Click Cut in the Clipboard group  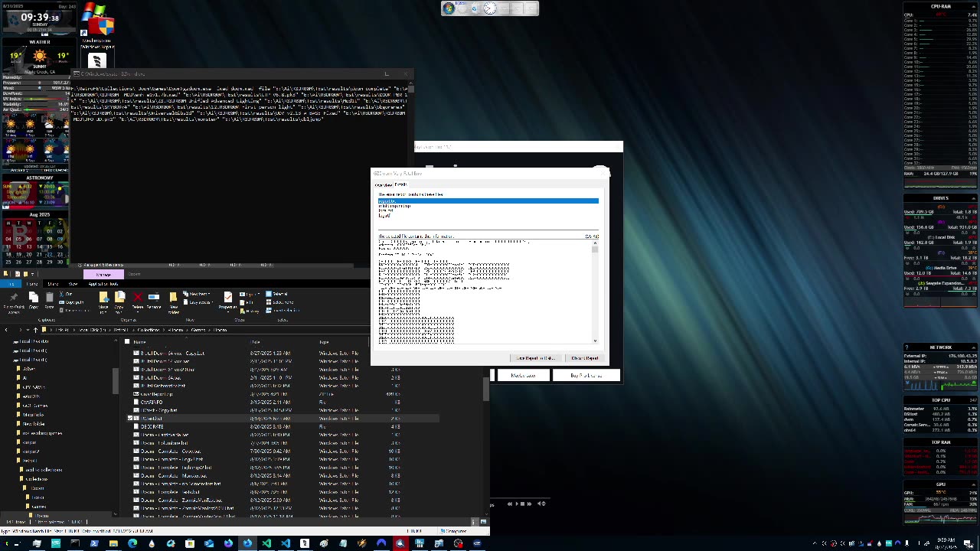pyautogui.click(x=67, y=294)
